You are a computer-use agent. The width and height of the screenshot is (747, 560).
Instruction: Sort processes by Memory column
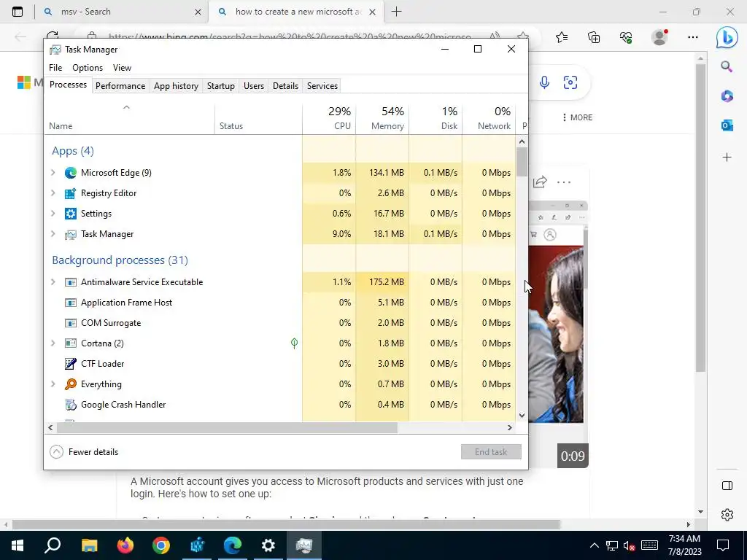tap(382, 118)
